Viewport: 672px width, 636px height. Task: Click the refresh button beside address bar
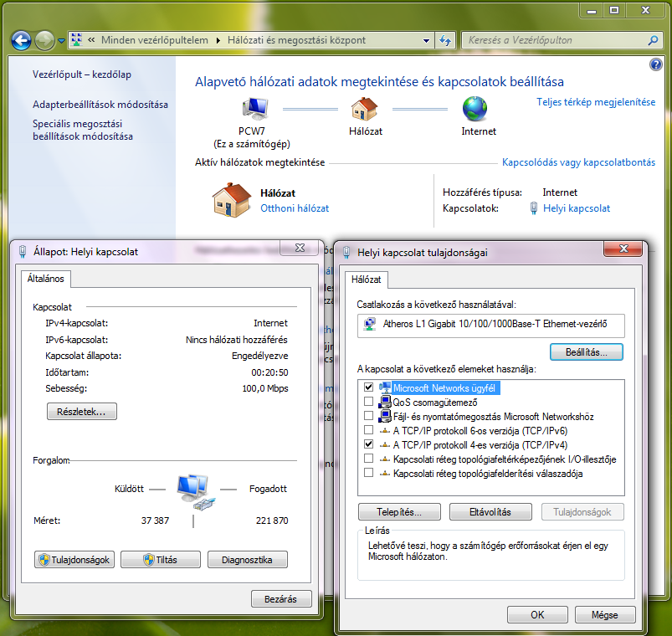(444, 40)
